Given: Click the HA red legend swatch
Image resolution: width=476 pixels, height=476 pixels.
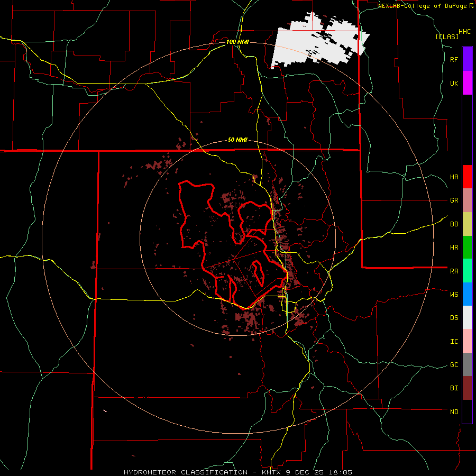Looking at the screenshot, I should click(467, 177).
